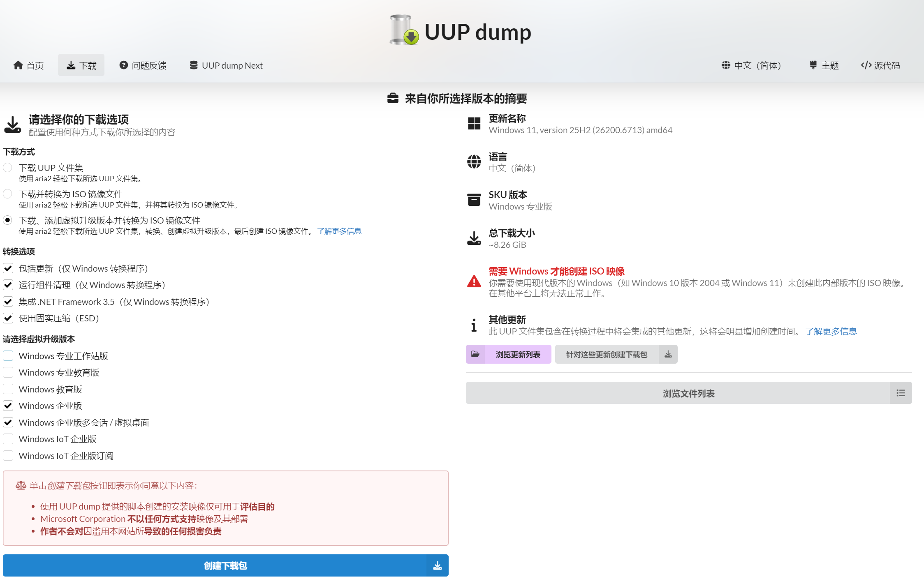Click briefcase icon beside 来自你所选择版本的摘要
The image size is (924, 579).
[393, 98]
